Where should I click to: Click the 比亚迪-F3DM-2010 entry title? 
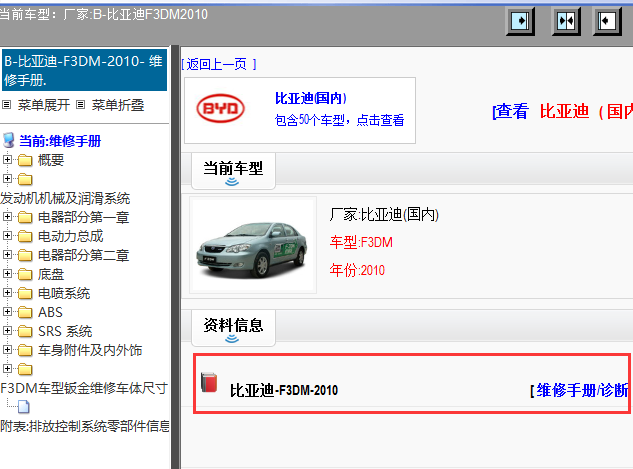click(x=284, y=390)
